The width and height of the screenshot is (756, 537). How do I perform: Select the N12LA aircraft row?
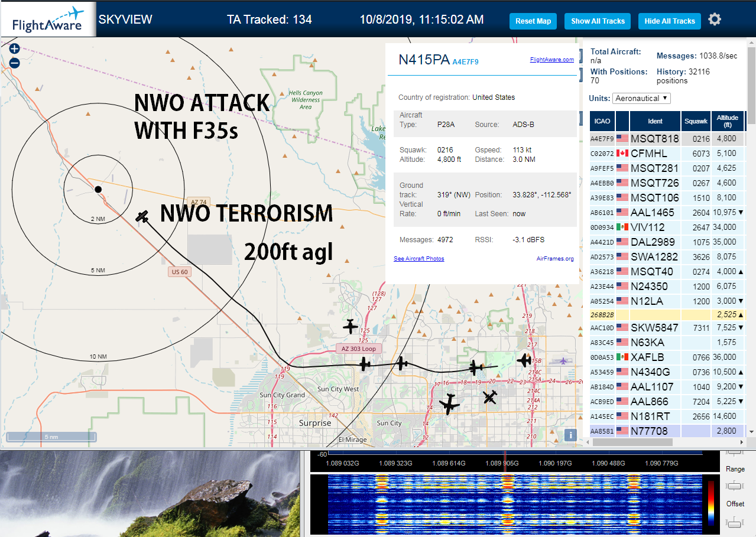pos(667,301)
